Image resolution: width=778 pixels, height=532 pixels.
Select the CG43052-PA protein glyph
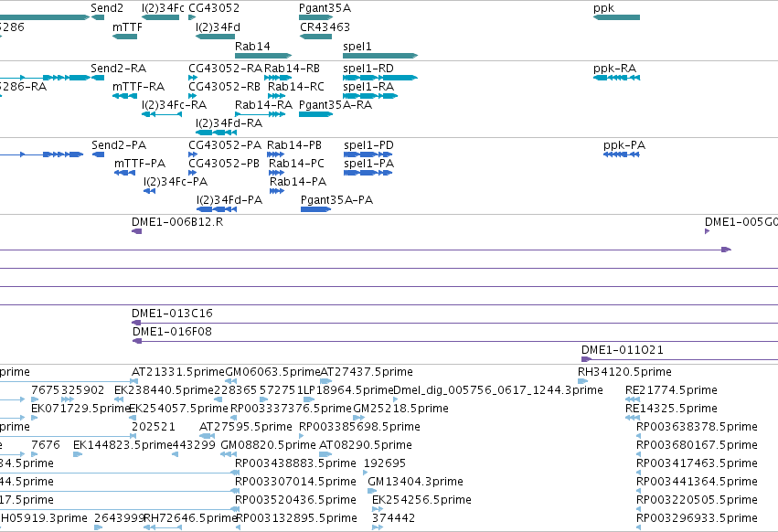[193, 154]
